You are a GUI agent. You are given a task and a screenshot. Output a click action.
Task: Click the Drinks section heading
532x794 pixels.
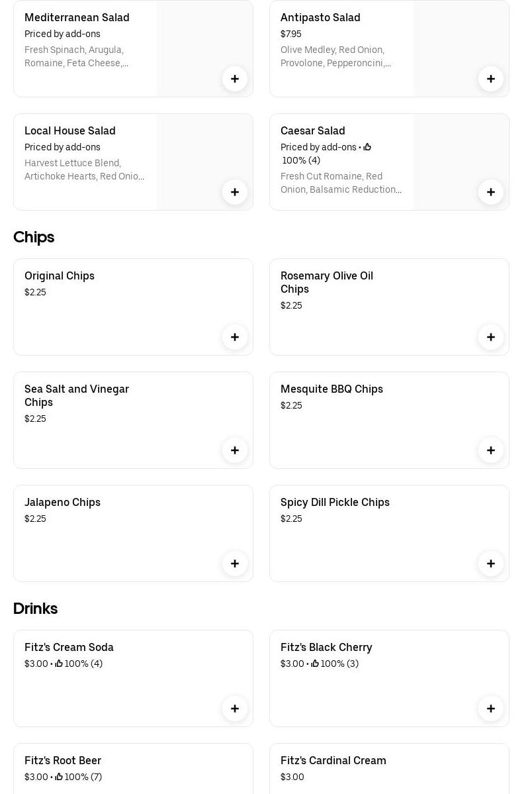click(36, 608)
